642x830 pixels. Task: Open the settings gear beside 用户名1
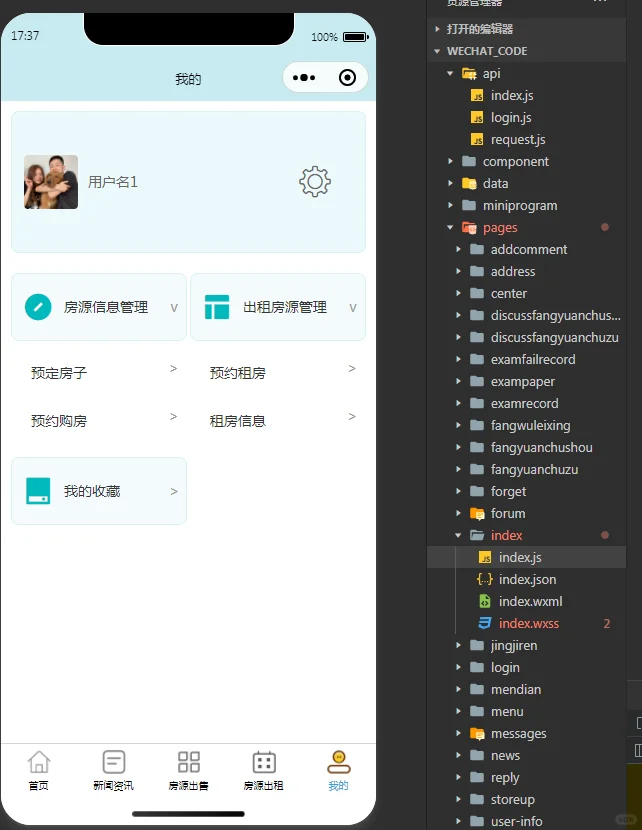315,182
